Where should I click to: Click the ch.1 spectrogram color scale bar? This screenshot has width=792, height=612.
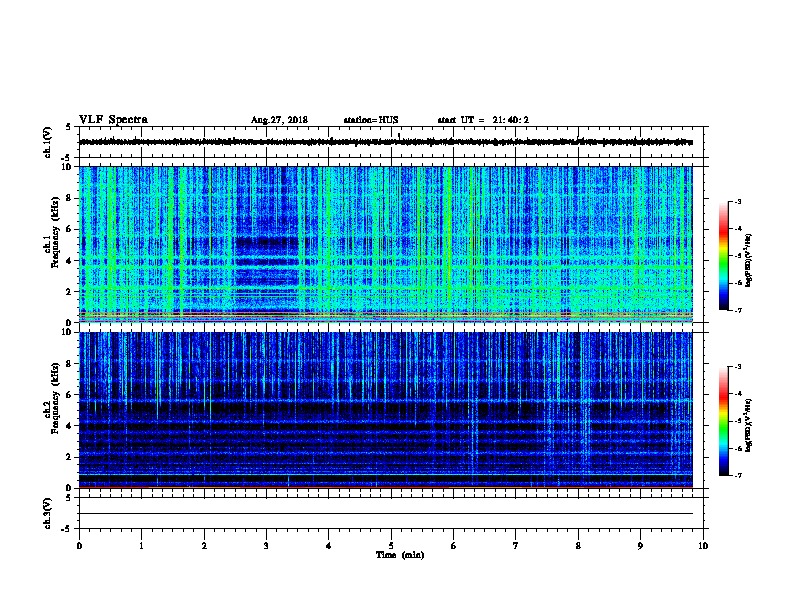(x=723, y=256)
